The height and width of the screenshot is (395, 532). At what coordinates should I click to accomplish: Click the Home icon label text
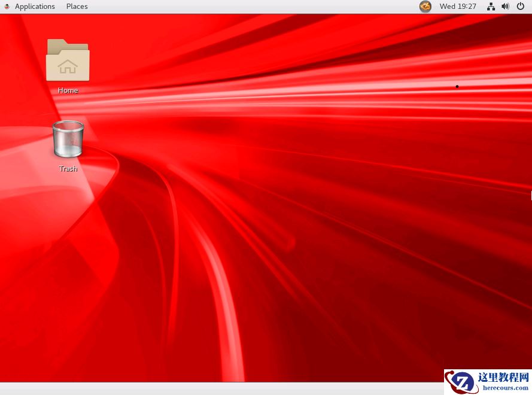click(68, 90)
